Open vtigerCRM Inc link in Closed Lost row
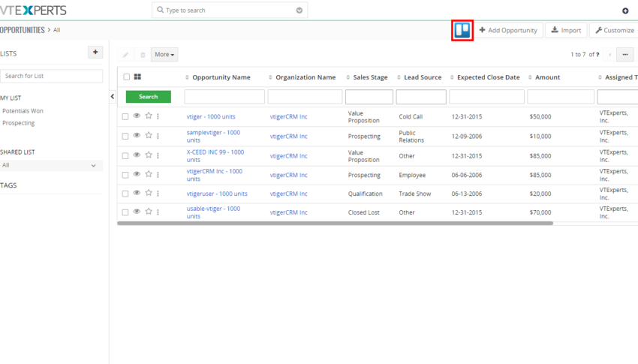 288,212
